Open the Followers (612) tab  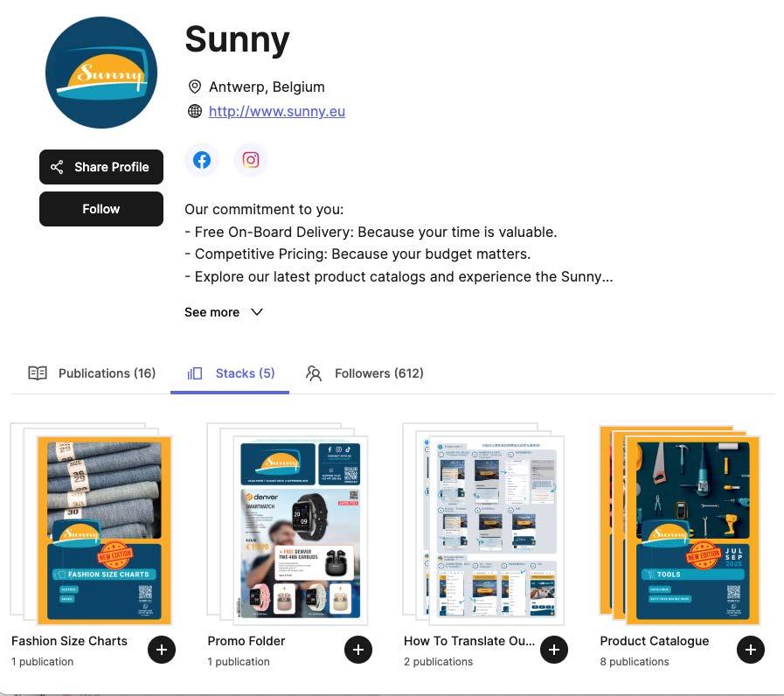pyautogui.click(x=364, y=373)
